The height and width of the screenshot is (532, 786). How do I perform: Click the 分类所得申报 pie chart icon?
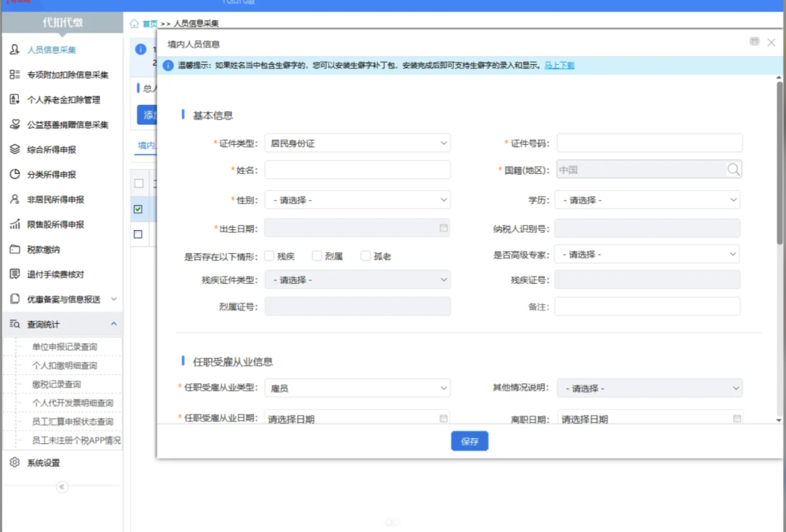point(15,175)
